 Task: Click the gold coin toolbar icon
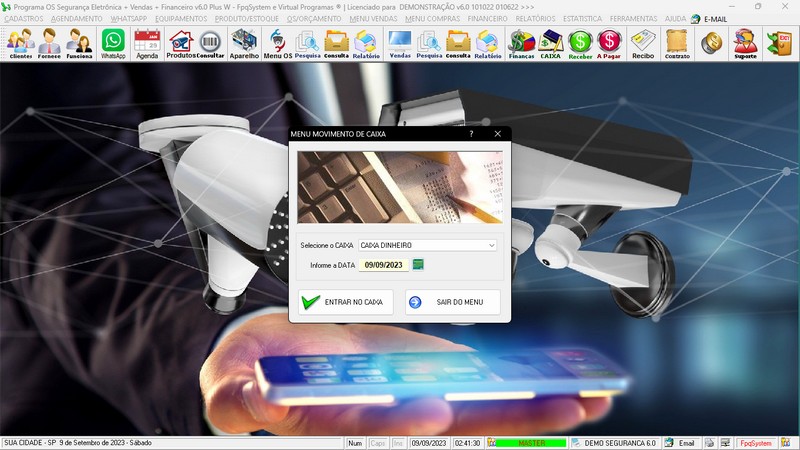click(x=711, y=43)
